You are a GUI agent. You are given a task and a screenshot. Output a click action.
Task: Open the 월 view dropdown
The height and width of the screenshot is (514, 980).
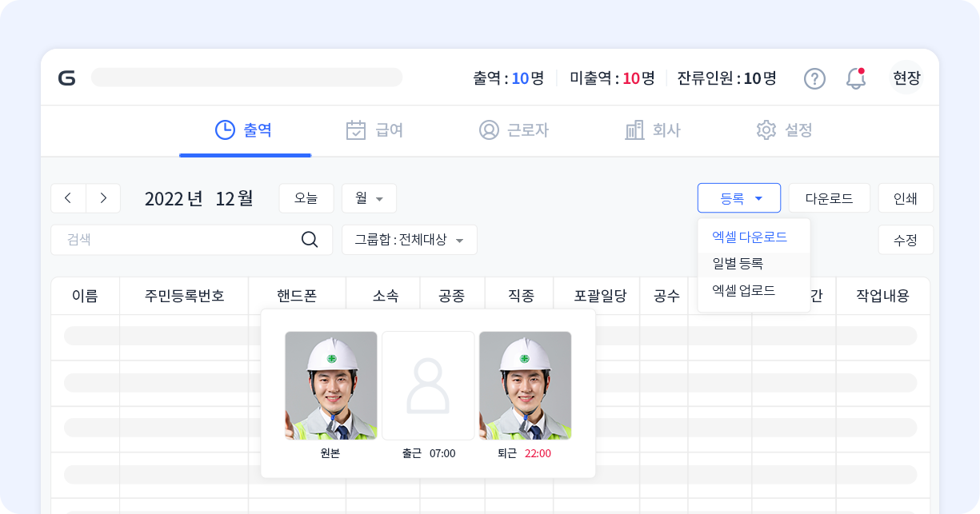coord(369,198)
